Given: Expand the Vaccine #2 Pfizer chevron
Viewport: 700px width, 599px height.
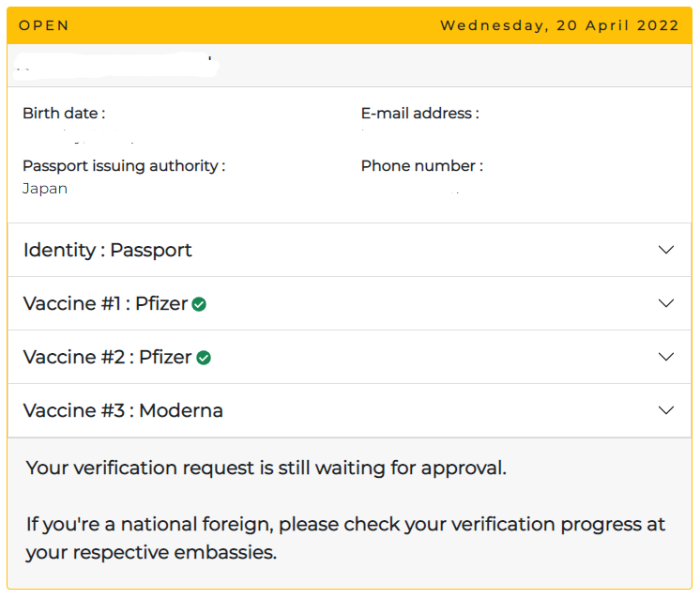Looking at the screenshot, I should point(666,357).
